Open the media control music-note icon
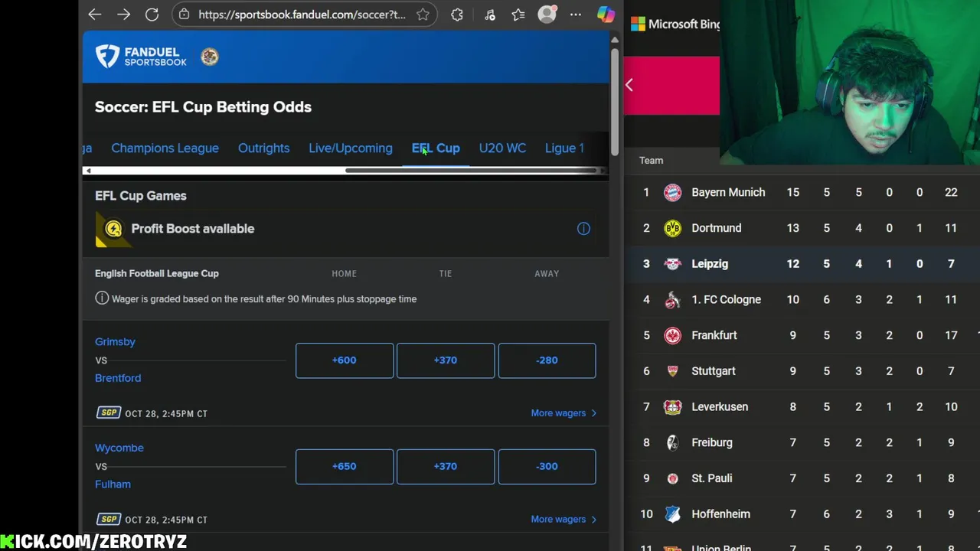This screenshot has width=980, height=551. coord(490,14)
